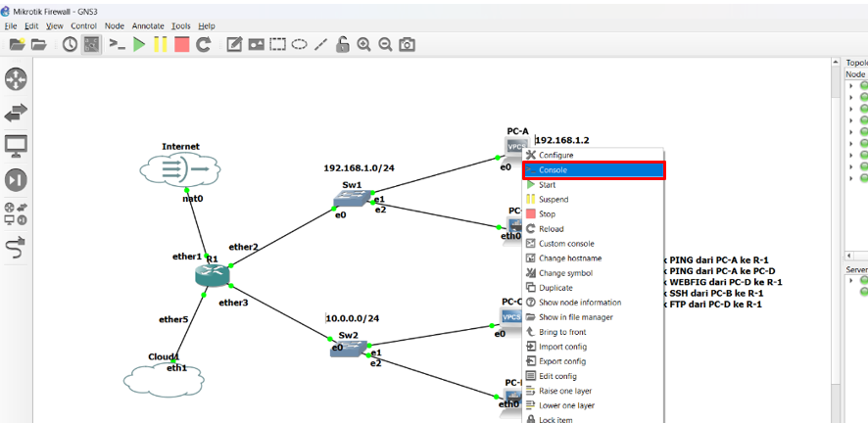Click the zoom in magnifier icon
Image resolution: width=868 pixels, height=423 pixels.
363,44
